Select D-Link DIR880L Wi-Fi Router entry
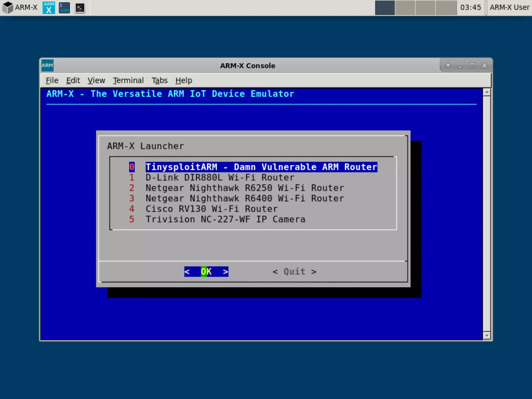The height and width of the screenshot is (399, 532). click(x=220, y=177)
